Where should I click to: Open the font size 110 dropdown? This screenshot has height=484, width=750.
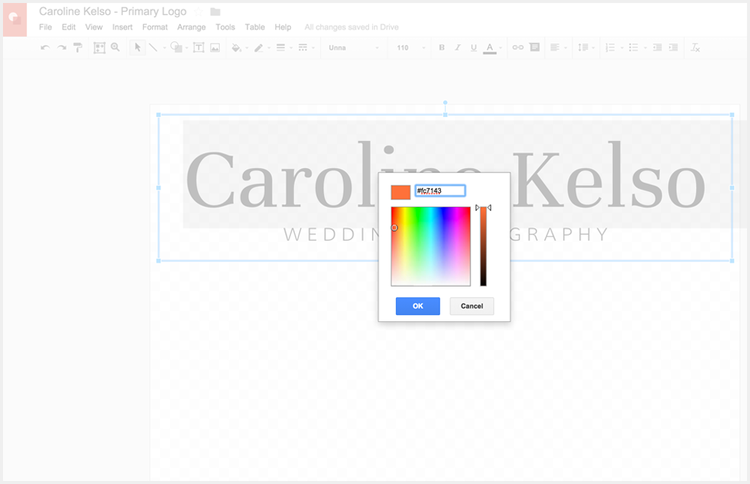coord(410,47)
